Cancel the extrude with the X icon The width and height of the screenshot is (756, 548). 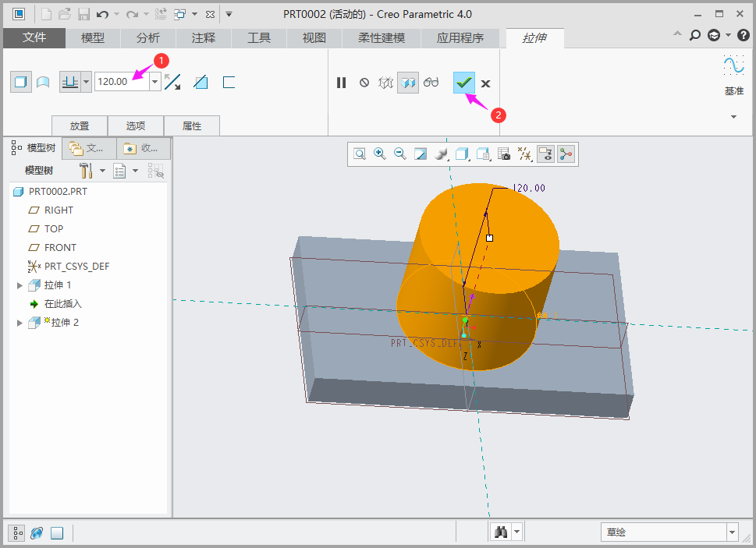pyautogui.click(x=485, y=83)
